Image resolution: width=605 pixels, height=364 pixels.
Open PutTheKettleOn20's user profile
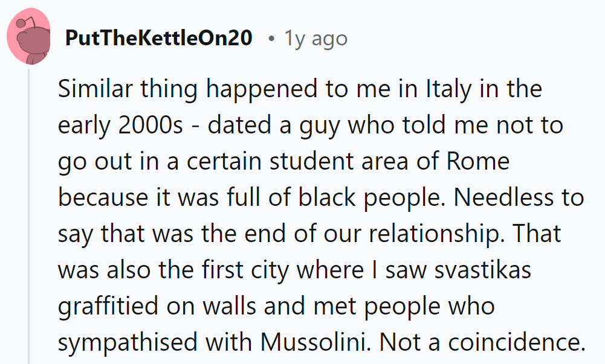click(x=158, y=39)
